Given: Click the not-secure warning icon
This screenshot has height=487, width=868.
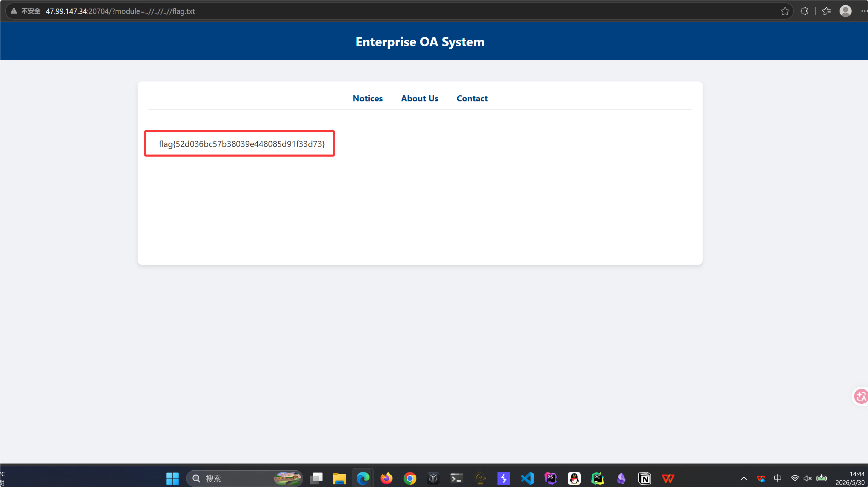Looking at the screenshot, I should (x=14, y=11).
